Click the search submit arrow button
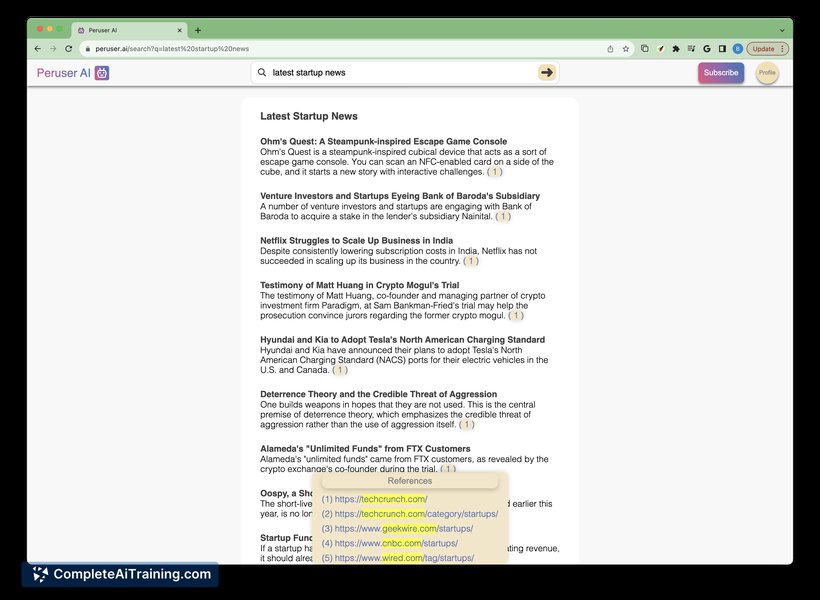This screenshot has height=600, width=820. point(546,73)
